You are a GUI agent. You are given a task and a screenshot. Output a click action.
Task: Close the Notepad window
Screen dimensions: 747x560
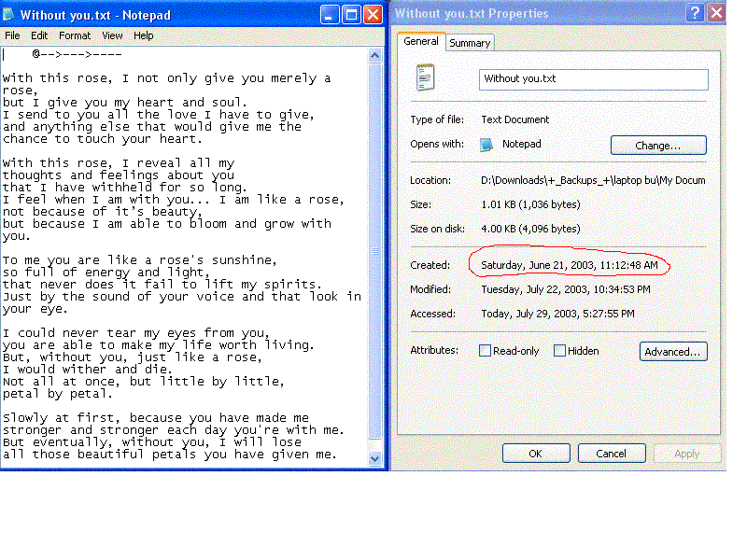pyautogui.click(x=373, y=15)
